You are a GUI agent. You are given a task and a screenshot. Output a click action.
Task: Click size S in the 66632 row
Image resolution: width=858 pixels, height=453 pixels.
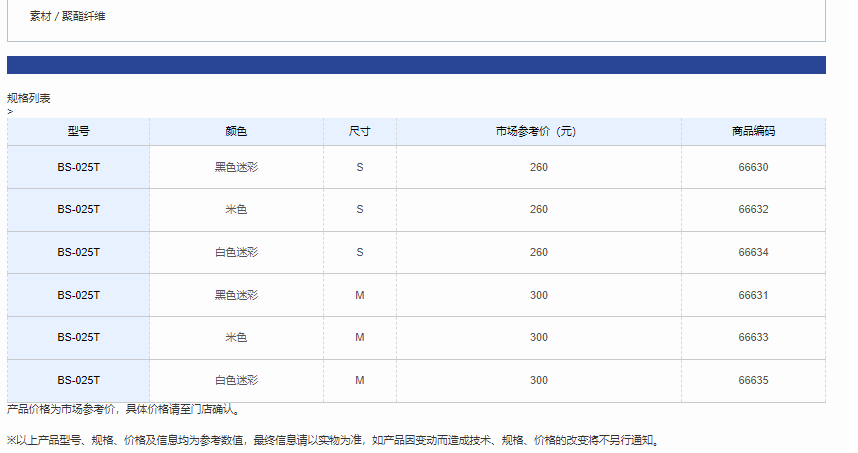click(360, 210)
